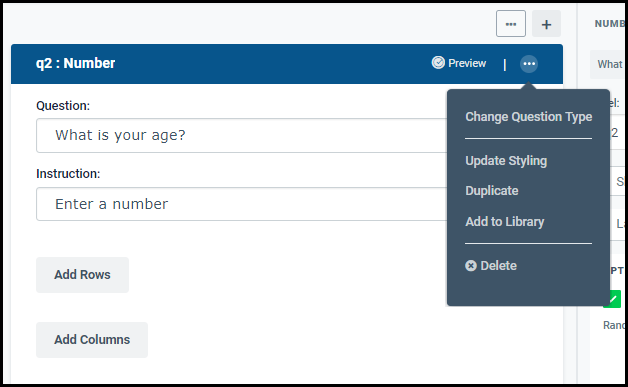Click the Add Columns button
The image size is (628, 387).
coord(92,340)
